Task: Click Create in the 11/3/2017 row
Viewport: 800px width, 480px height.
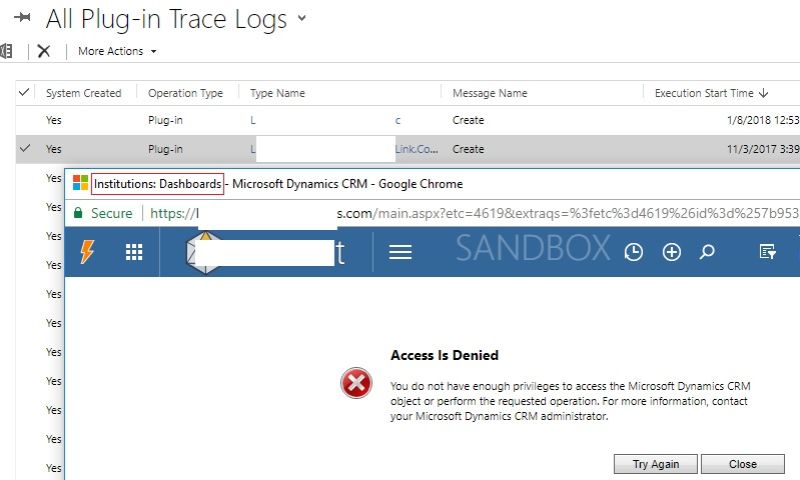Action: [468, 149]
